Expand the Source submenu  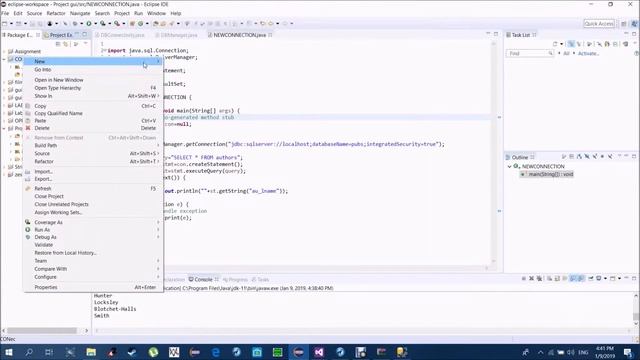[93, 153]
